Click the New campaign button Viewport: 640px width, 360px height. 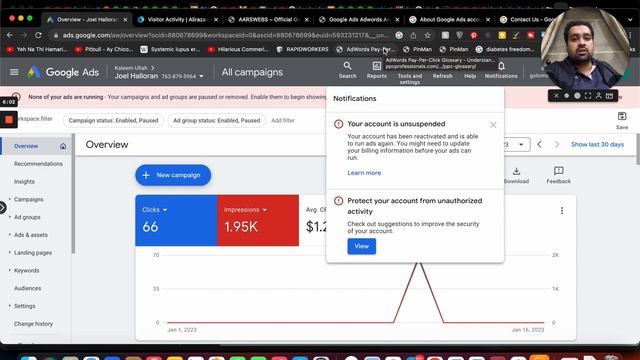173,175
